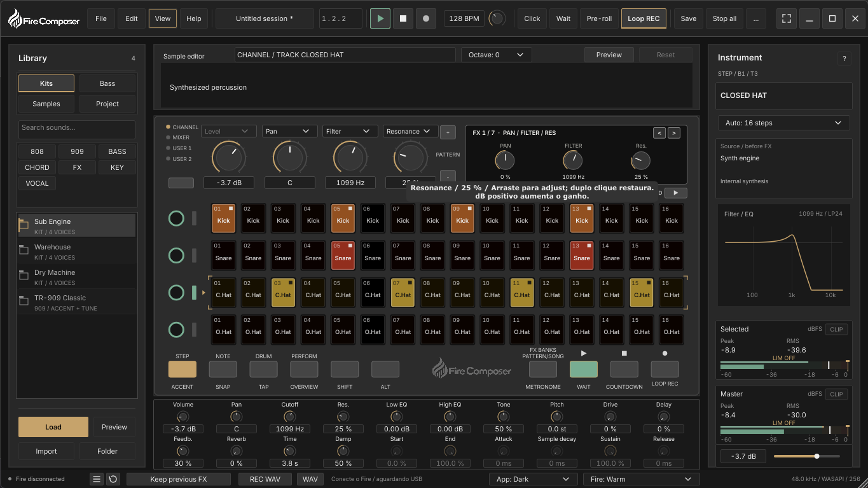Toggle Kick step 02 on

[x=253, y=218]
